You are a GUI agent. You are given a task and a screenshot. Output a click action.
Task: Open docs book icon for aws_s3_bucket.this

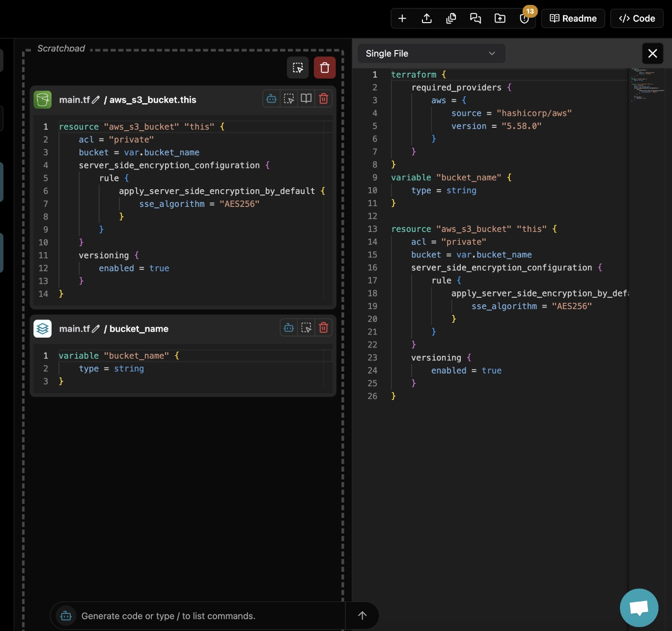click(306, 99)
